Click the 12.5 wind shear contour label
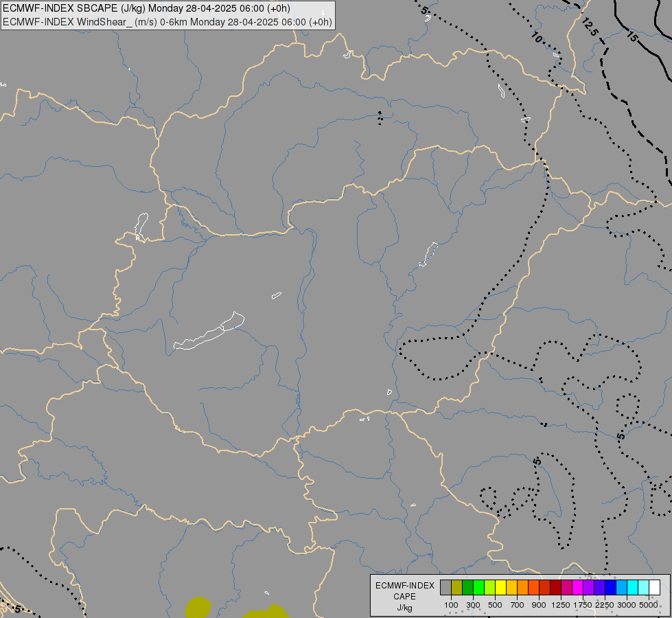 click(590, 27)
